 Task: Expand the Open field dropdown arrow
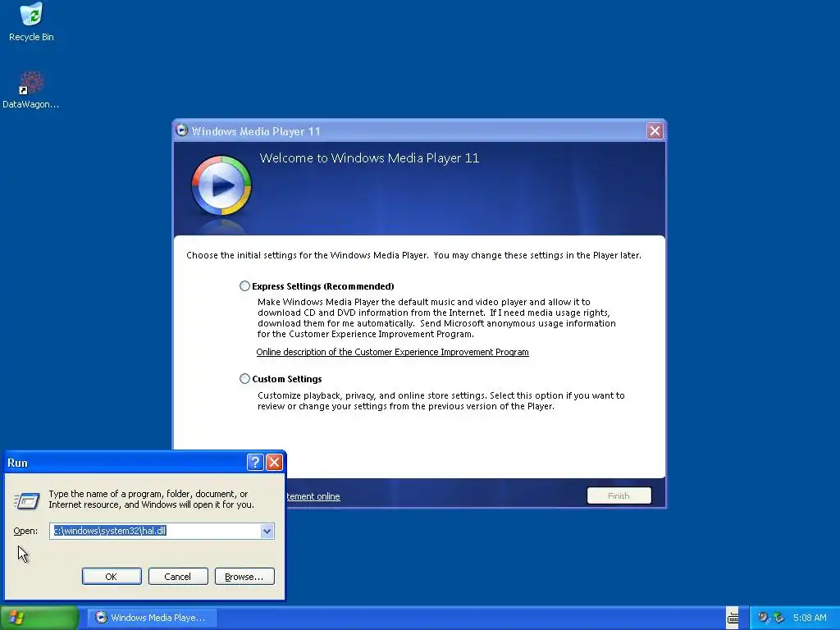click(x=267, y=531)
